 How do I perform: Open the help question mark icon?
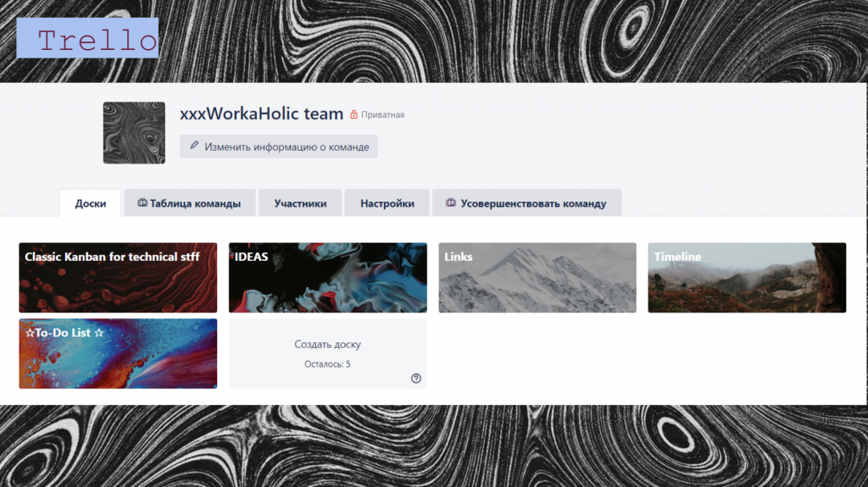[415, 379]
